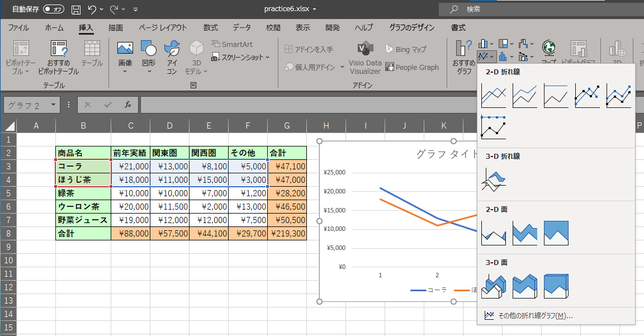This screenshot has height=336, width=644.
Task: Click the save floppy disk icon
Action: [x=76, y=10]
